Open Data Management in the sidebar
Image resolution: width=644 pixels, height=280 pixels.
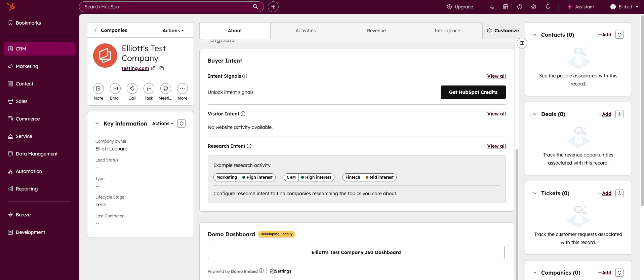point(39,154)
